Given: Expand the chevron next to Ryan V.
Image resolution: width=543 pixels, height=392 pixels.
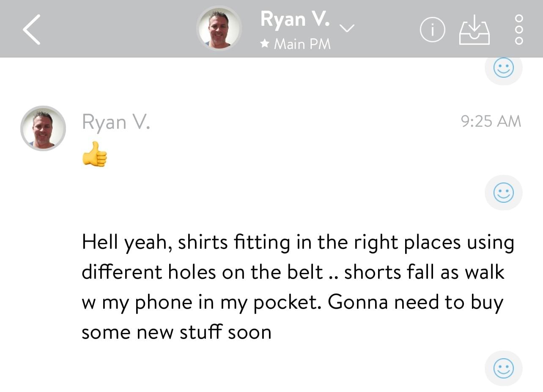Looking at the screenshot, I should pyautogui.click(x=347, y=28).
